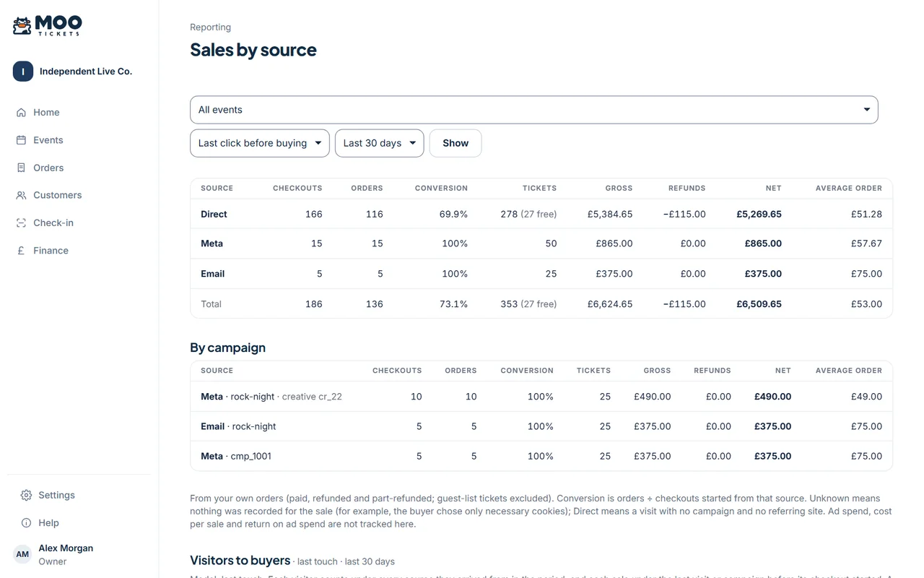Open the Check-in menu item

[x=53, y=223]
